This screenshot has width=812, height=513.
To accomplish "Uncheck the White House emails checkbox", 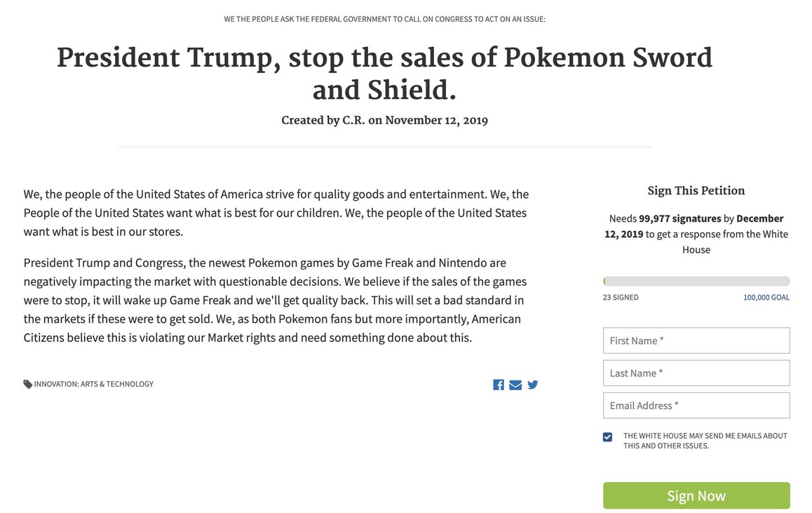I will [607, 437].
